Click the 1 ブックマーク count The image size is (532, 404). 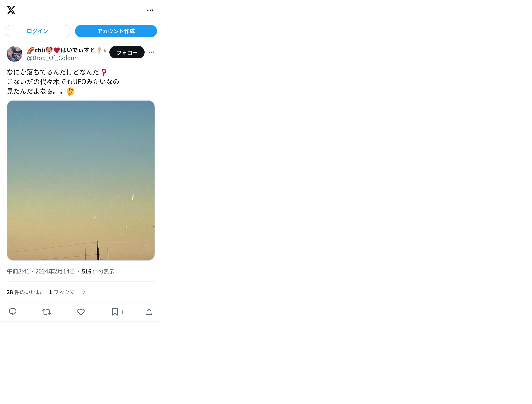tap(67, 292)
